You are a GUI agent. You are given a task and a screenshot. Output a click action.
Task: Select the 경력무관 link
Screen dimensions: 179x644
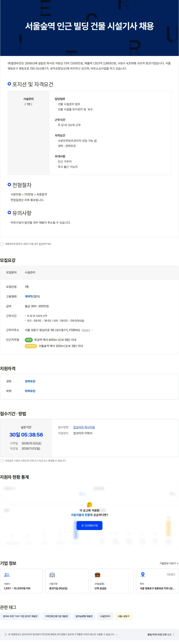click(x=30, y=381)
